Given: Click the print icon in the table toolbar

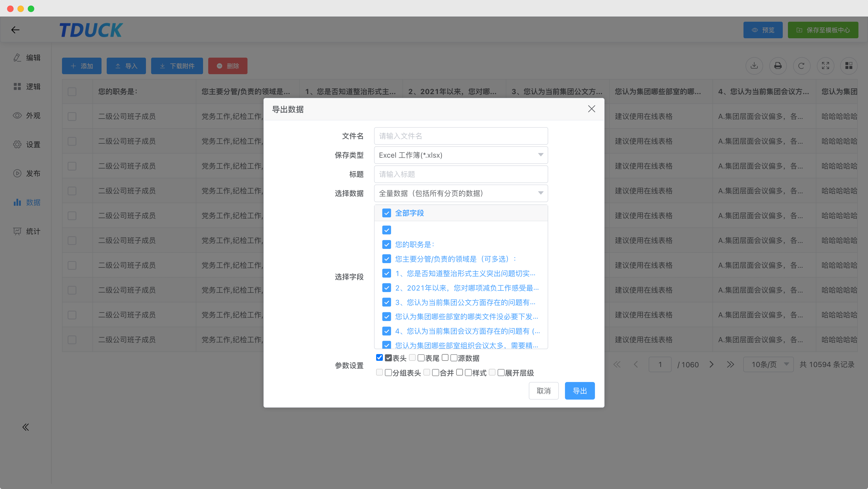Looking at the screenshot, I should (x=778, y=66).
